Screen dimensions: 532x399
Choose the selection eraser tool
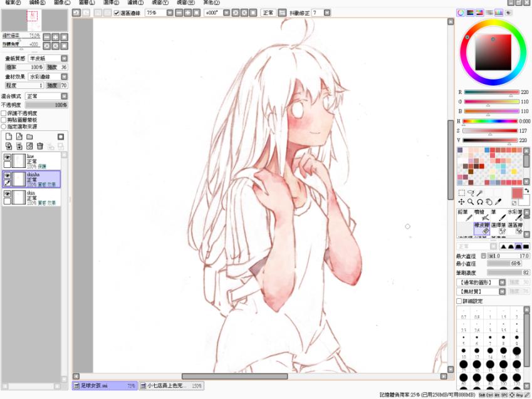(515, 228)
